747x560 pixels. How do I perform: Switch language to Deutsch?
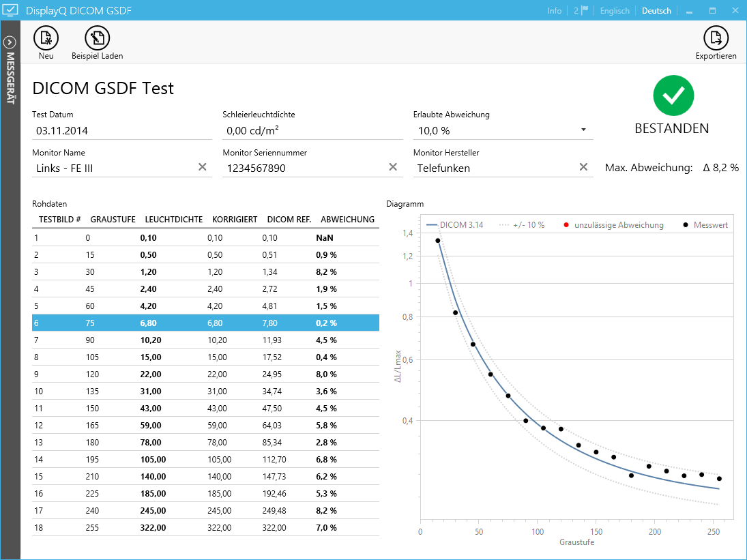click(656, 11)
